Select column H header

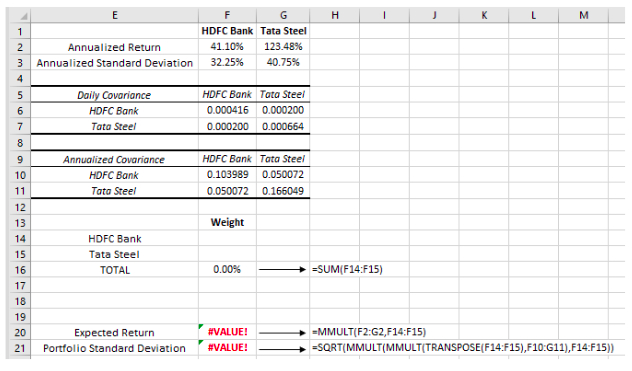[x=335, y=15]
